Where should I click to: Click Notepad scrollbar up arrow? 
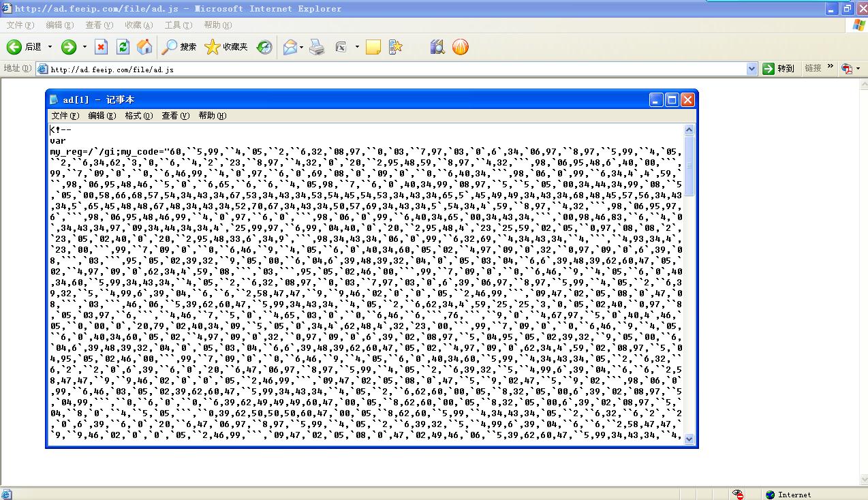[x=689, y=130]
